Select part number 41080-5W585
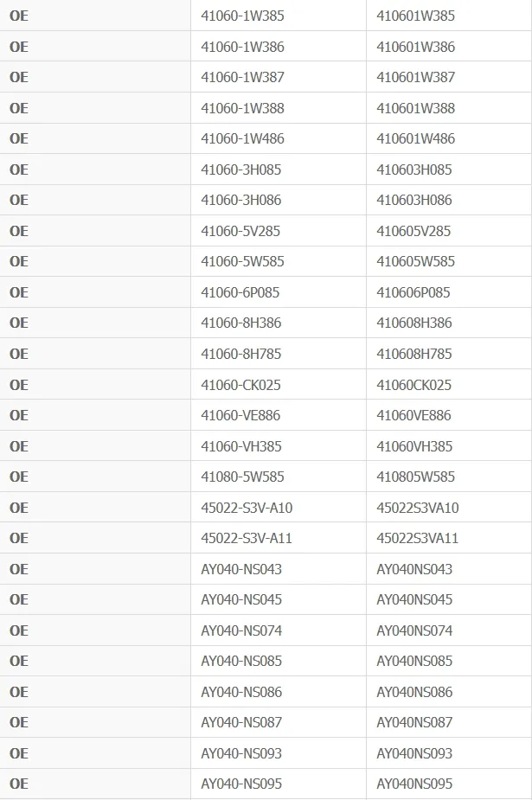 [x=242, y=477]
